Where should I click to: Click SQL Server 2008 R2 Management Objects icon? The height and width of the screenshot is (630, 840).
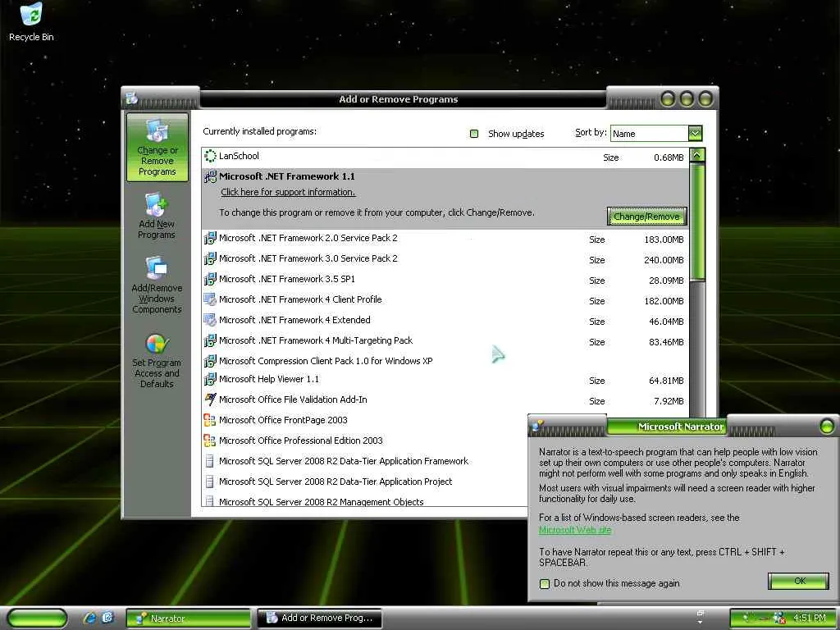(x=210, y=501)
